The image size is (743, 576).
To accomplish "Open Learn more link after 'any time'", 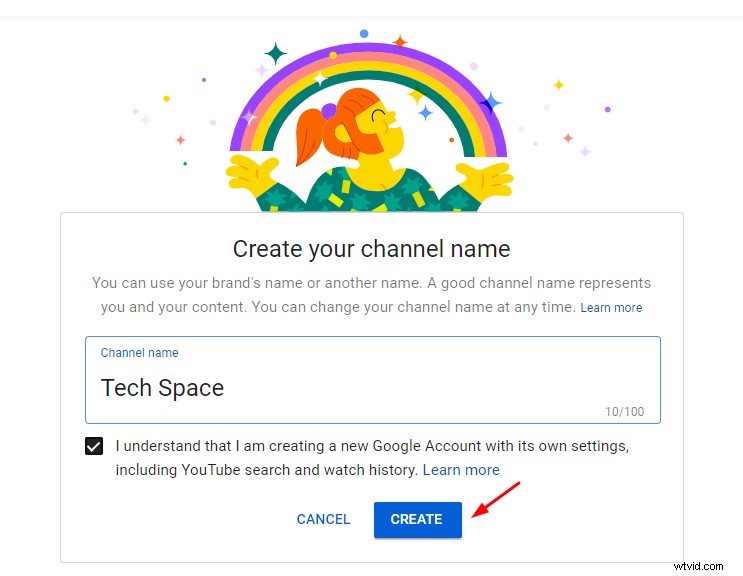I will pos(611,308).
